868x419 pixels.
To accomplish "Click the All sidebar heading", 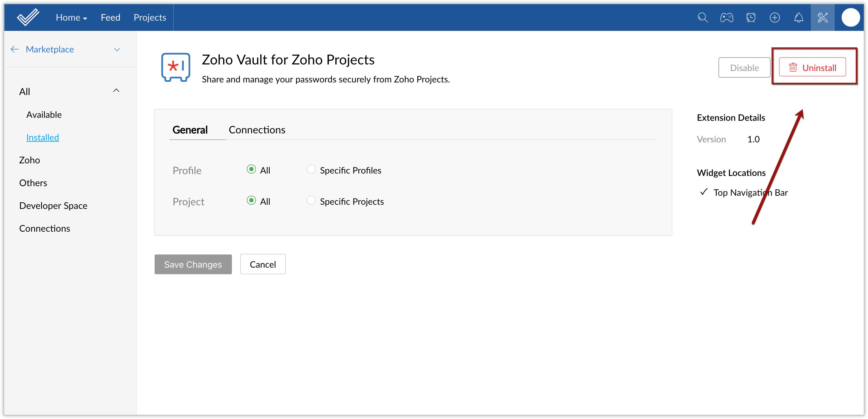I will (25, 92).
